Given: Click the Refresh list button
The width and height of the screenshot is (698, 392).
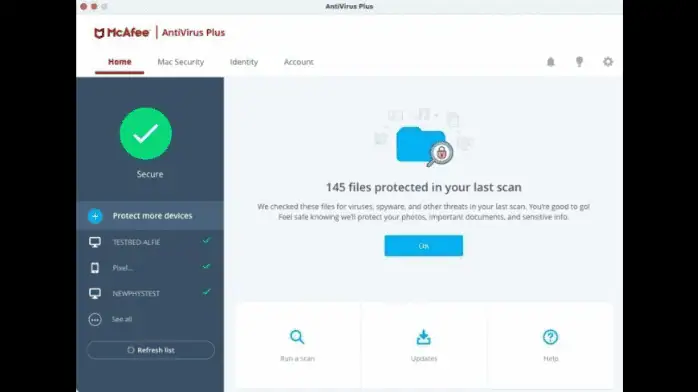Looking at the screenshot, I should click(x=150, y=350).
